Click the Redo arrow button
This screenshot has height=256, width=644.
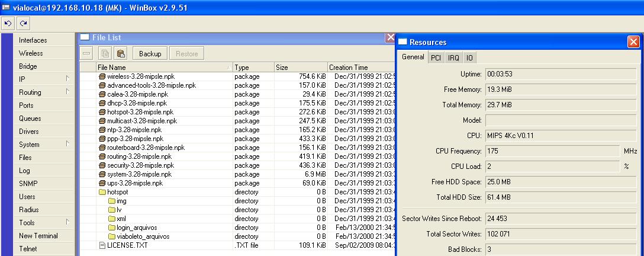click(24, 24)
